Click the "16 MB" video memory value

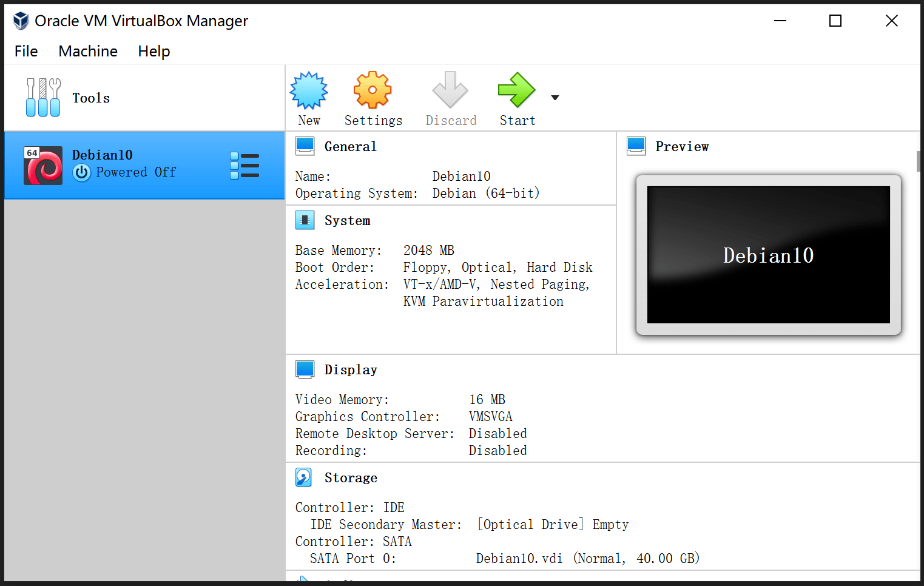coord(487,400)
